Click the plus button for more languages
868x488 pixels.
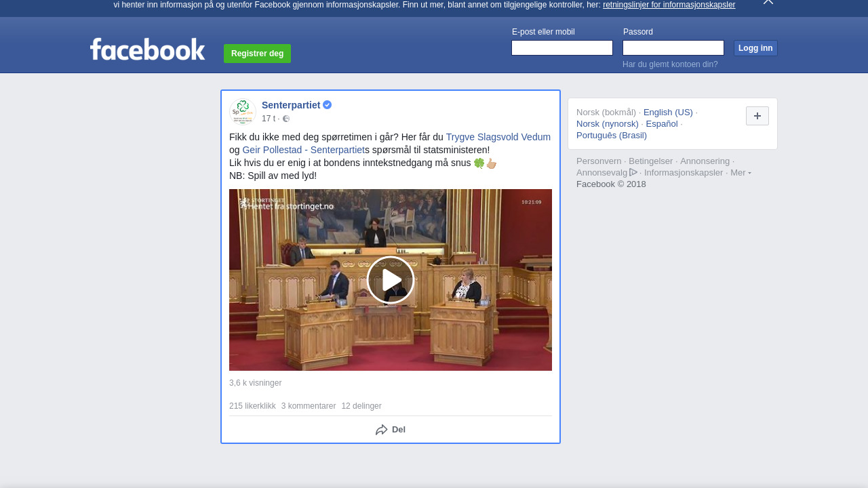click(757, 116)
